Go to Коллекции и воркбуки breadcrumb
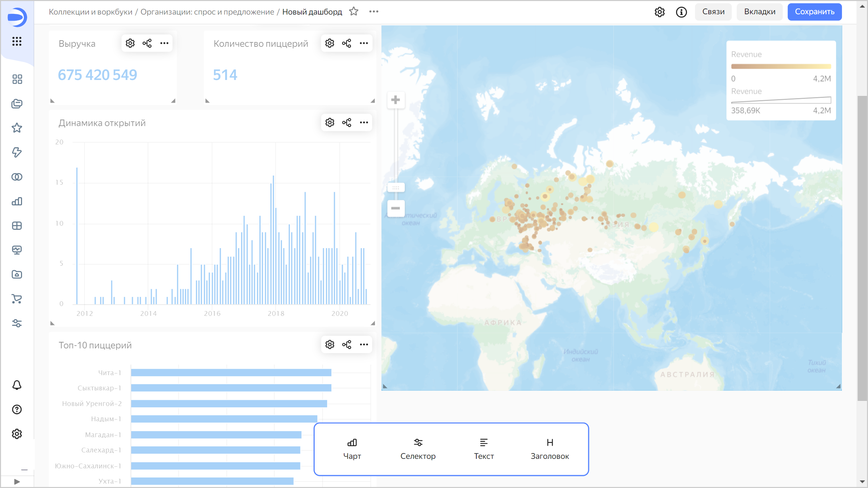 (91, 12)
